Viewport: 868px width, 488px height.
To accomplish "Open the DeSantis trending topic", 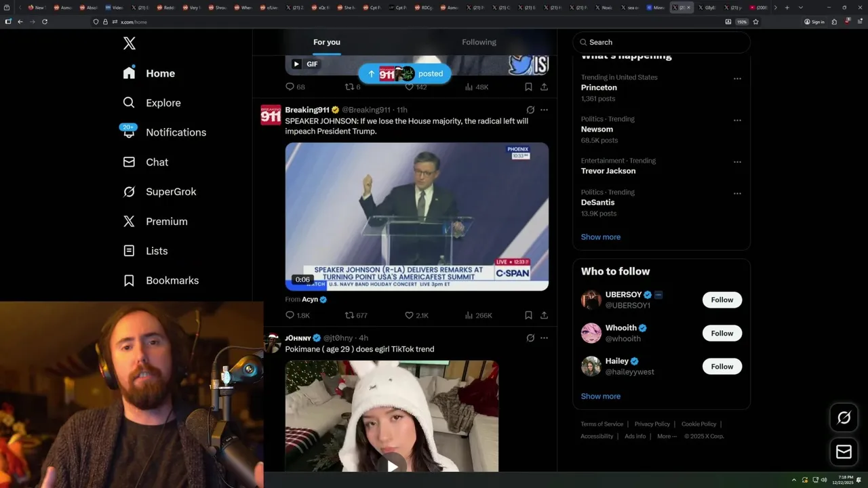I will [x=597, y=203].
